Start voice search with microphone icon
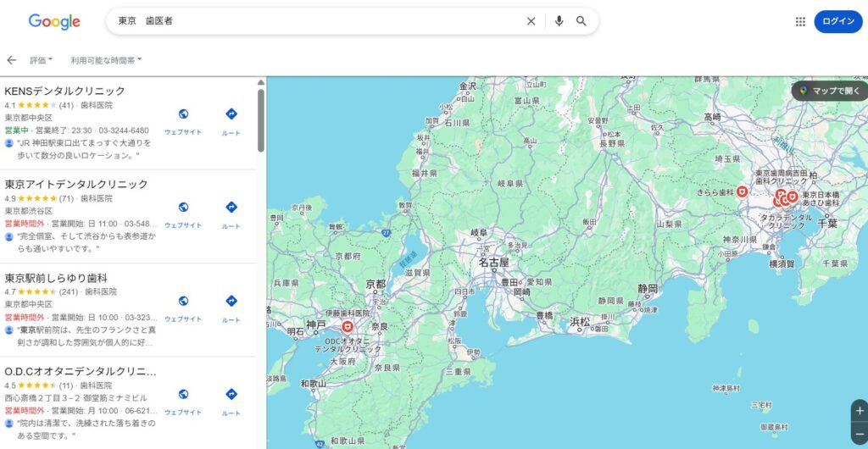Image resolution: width=868 pixels, height=449 pixels. 559,21
